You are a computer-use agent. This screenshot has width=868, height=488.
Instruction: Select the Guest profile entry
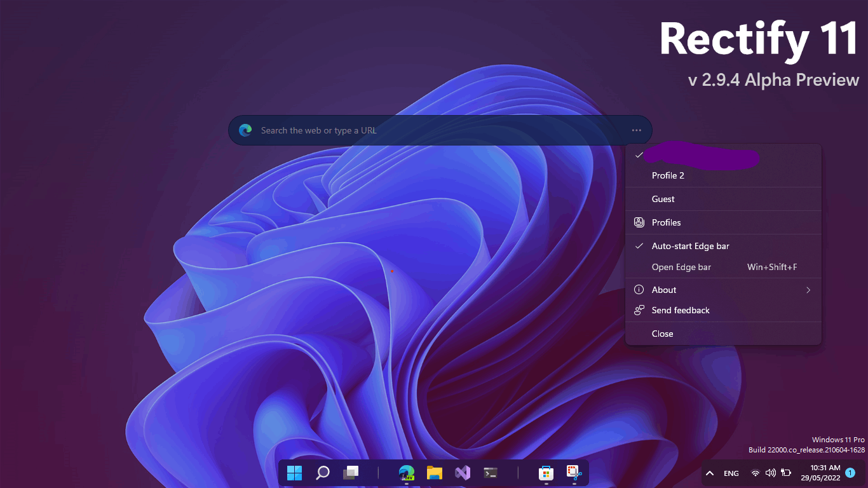723,199
